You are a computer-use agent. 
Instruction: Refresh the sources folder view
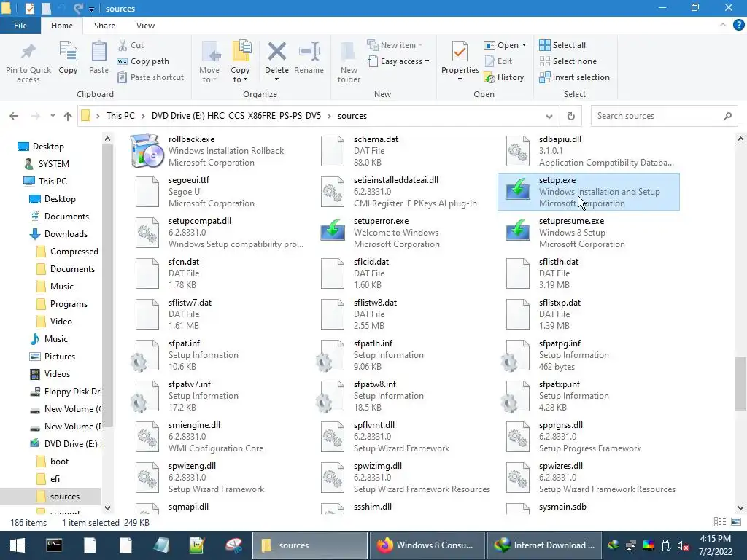(570, 116)
